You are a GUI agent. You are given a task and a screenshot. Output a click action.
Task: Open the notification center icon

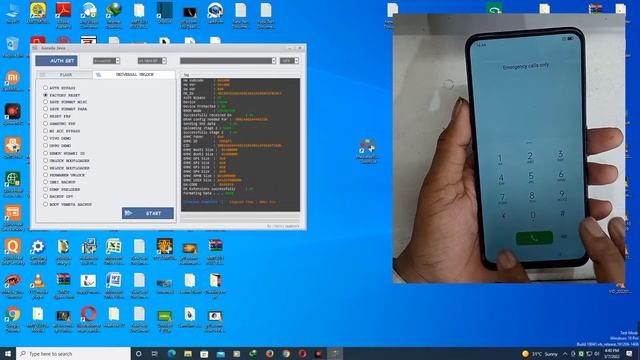click(629, 353)
